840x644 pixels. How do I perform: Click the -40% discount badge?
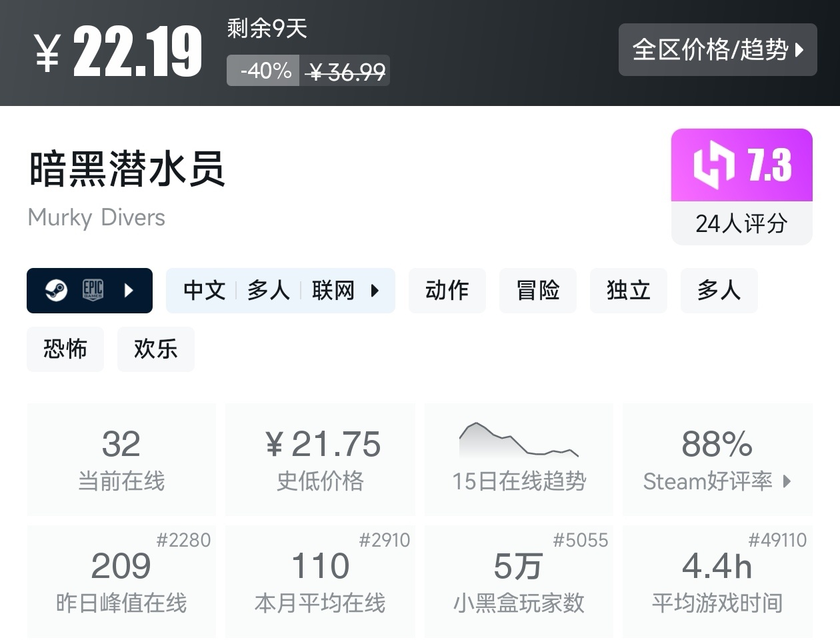click(x=263, y=69)
